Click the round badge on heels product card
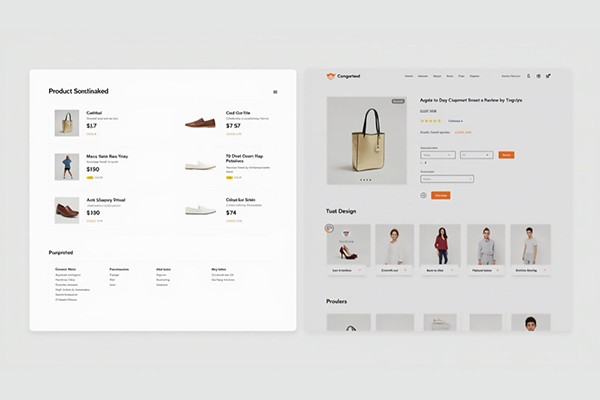This screenshot has width=600, height=400. [x=330, y=229]
